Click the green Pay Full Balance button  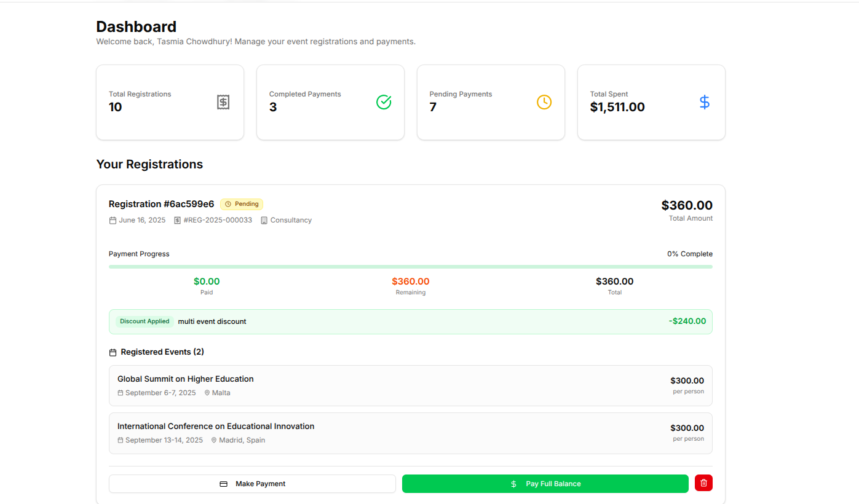click(x=545, y=484)
